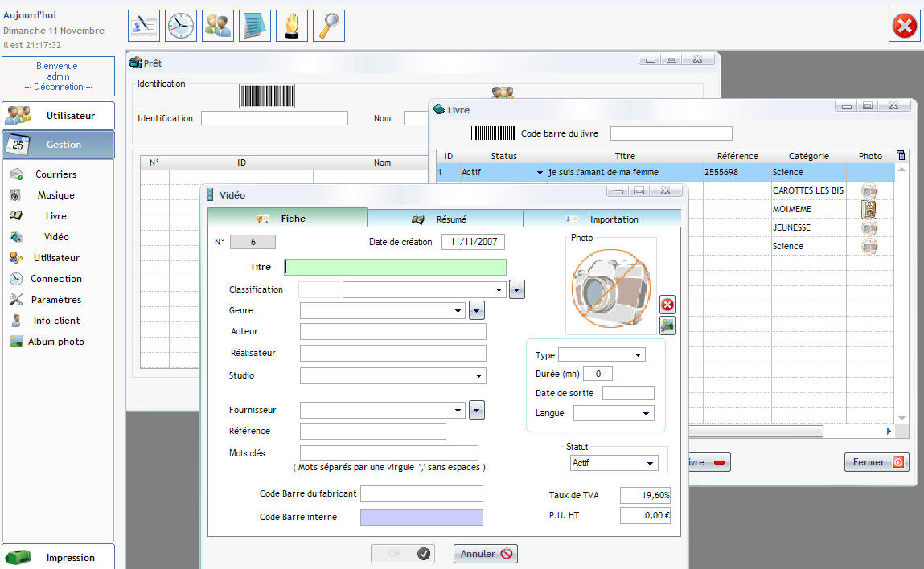Open the Type dropdown list
The image size is (924, 569).
(639, 355)
